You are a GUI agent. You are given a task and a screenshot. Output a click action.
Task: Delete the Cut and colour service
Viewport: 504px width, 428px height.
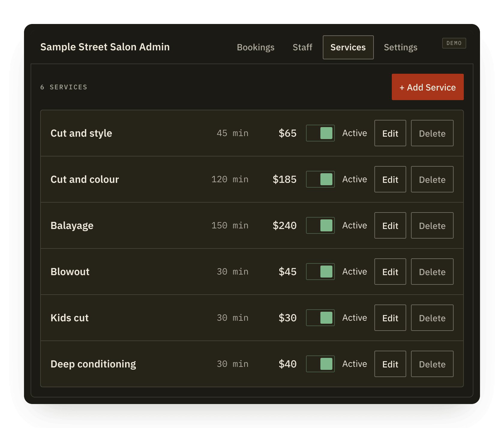(432, 179)
